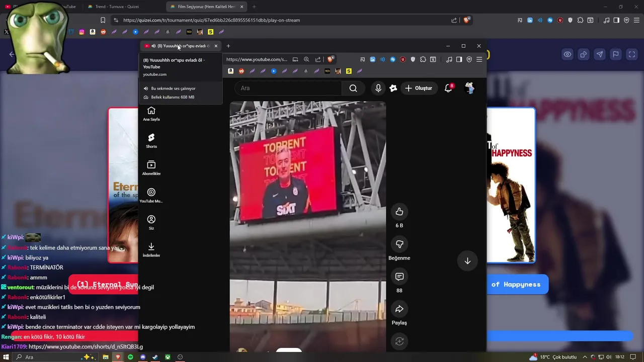Open Brave menu in back window
644x362 pixels.
pyautogui.click(x=636, y=20)
